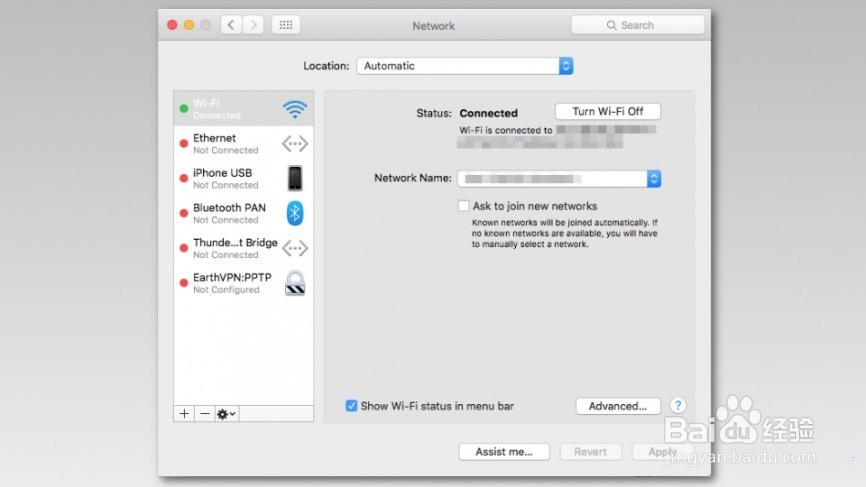
Task: Open the help question mark button
Action: (678, 406)
